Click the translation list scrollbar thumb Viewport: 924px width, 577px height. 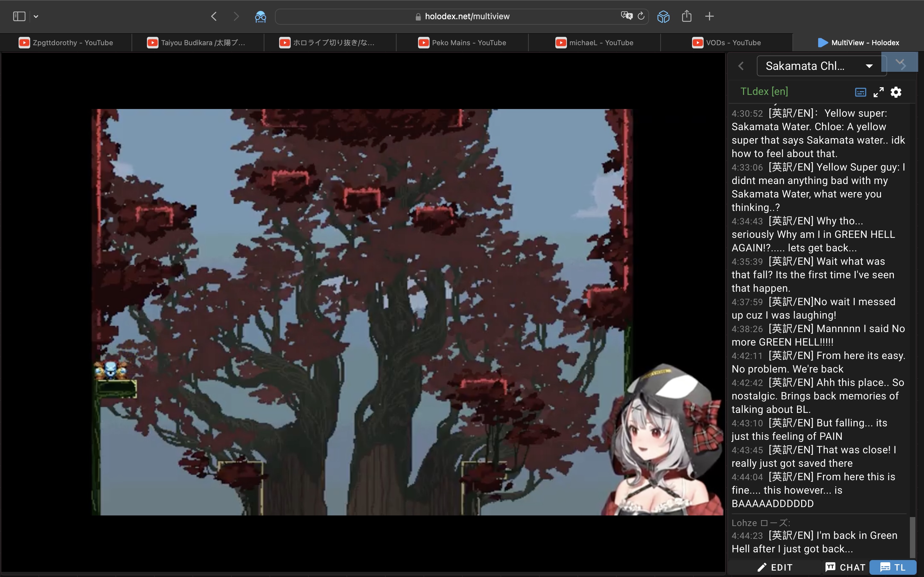tap(912, 537)
